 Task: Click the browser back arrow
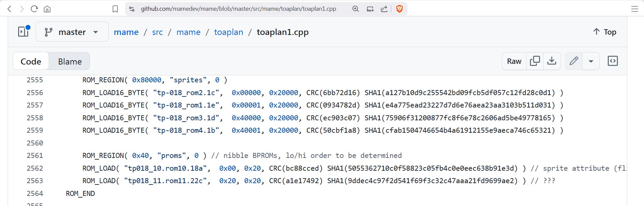[x=9, y=9]
